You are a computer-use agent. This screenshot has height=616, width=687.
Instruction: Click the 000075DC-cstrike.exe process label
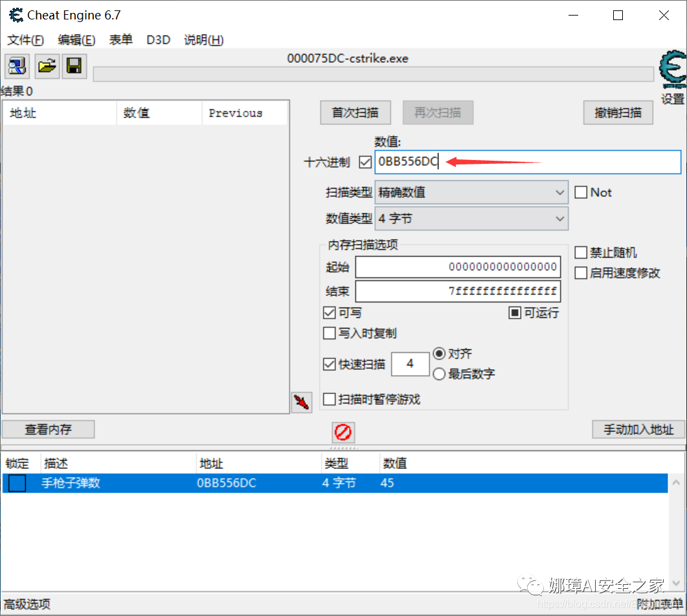[x=348, y=58]
